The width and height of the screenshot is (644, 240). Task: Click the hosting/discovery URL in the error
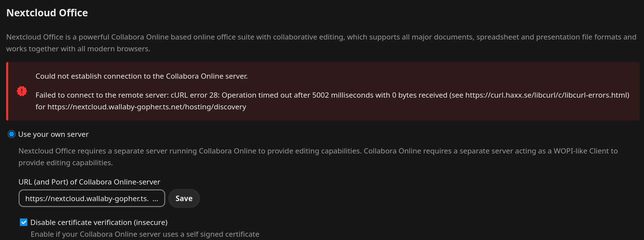147,107
